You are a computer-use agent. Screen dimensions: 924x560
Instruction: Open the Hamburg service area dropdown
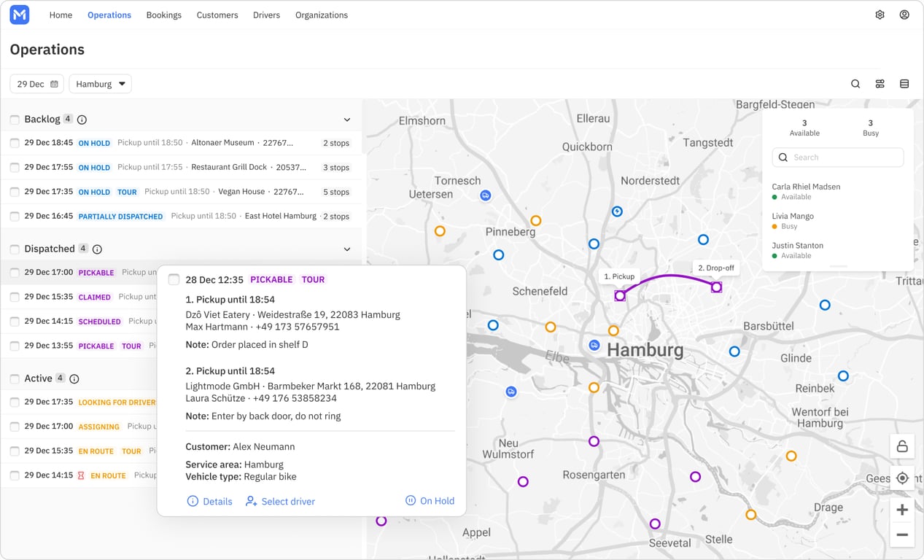tap(100, 84)
